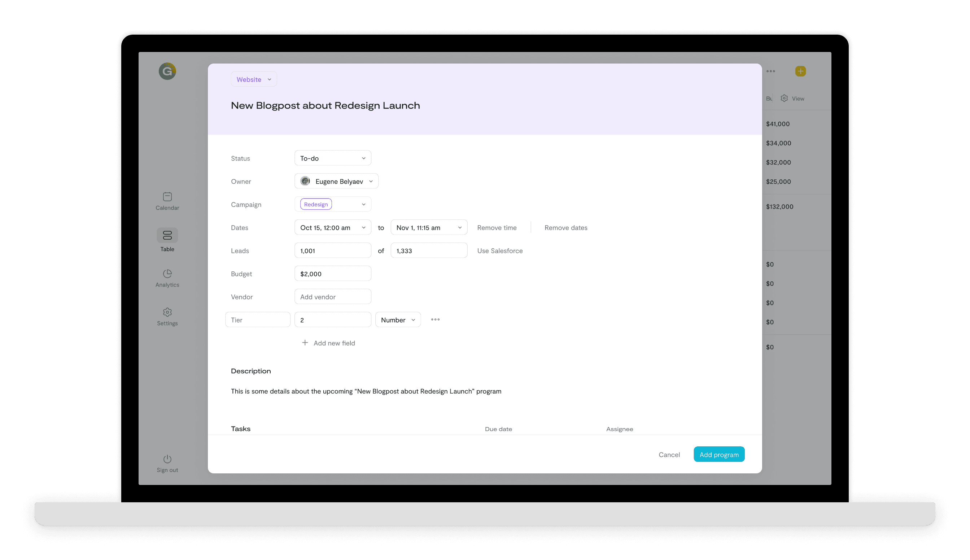Click Cancel in the dialog
Image resolution: width=970 pixels, height=560 pixels.
pyautogui.click(x=669, y=454)
